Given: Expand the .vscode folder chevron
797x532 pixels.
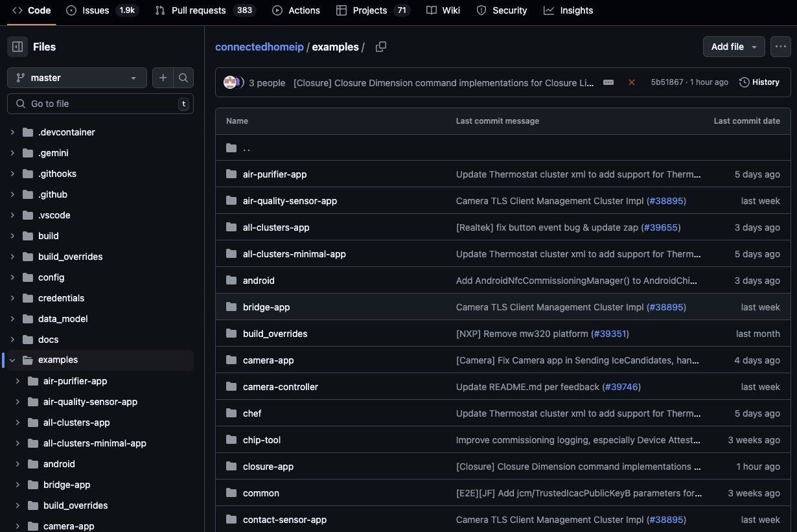Looking at the screenshot, I should coord(12,215).
